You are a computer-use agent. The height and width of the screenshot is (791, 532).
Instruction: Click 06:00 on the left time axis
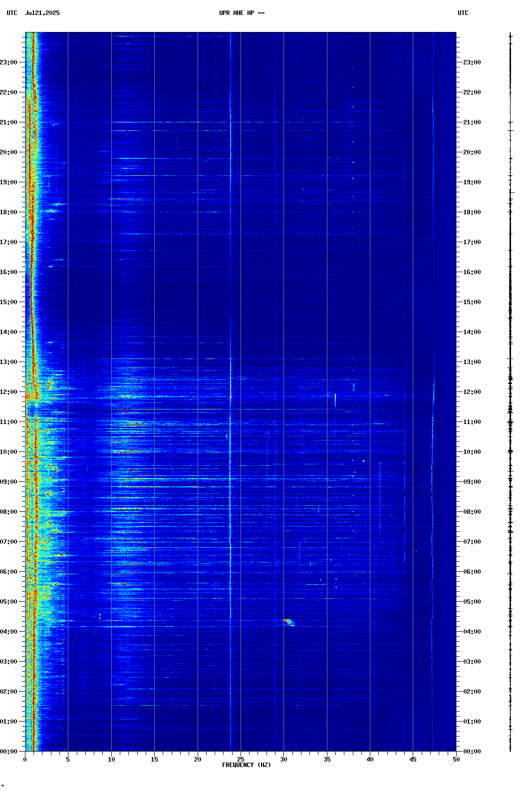click(8, 572)
